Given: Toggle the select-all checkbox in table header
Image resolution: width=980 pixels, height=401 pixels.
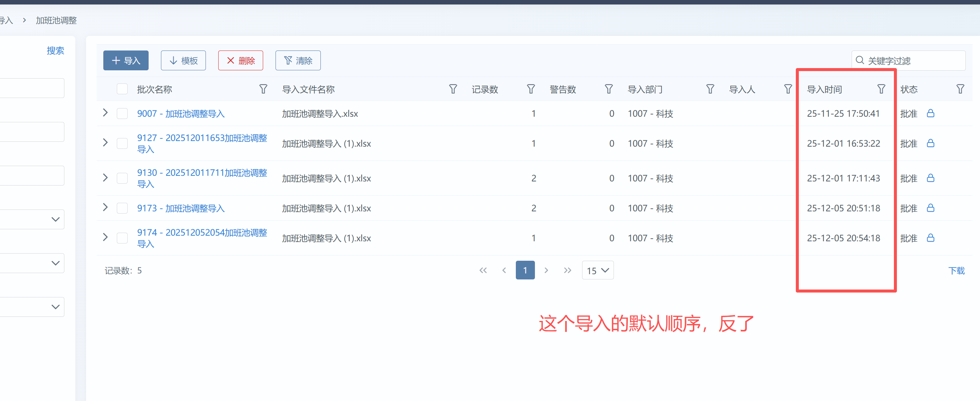Looking at the screenshot, I should tap(122, 89).
